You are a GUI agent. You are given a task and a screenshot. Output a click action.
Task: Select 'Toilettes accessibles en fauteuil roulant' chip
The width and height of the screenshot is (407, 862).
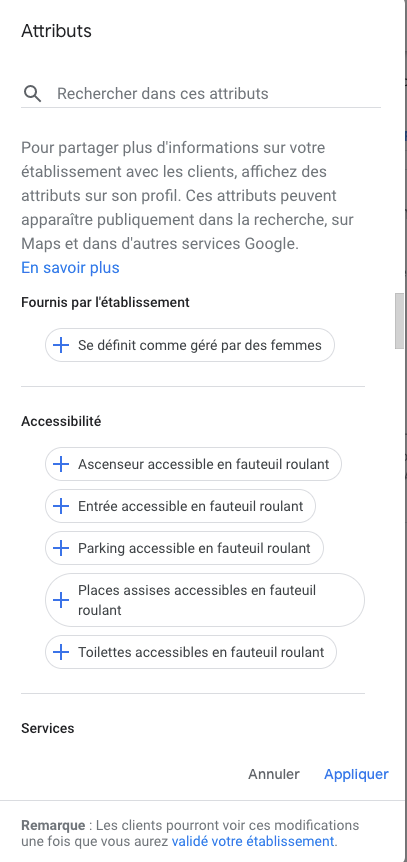click(x=191, y=652)
